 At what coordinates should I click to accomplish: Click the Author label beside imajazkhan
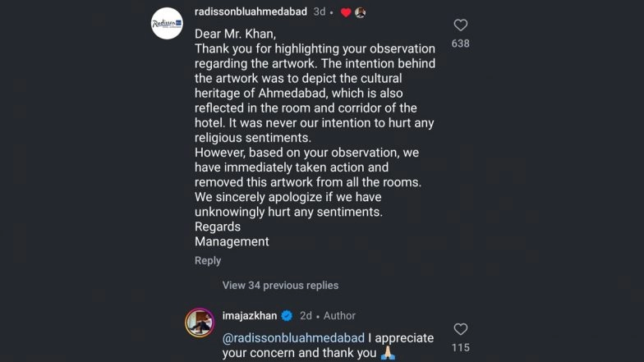[339, 316]
